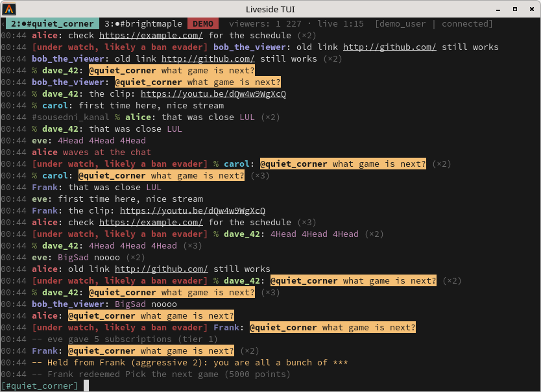Click the viewers: 1 227 counter
This screenshot has height=392, width=541.
pos(265,24)
